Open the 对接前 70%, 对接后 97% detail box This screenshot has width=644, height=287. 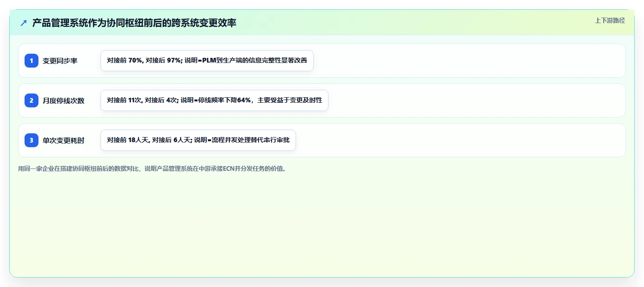(207, 61)
